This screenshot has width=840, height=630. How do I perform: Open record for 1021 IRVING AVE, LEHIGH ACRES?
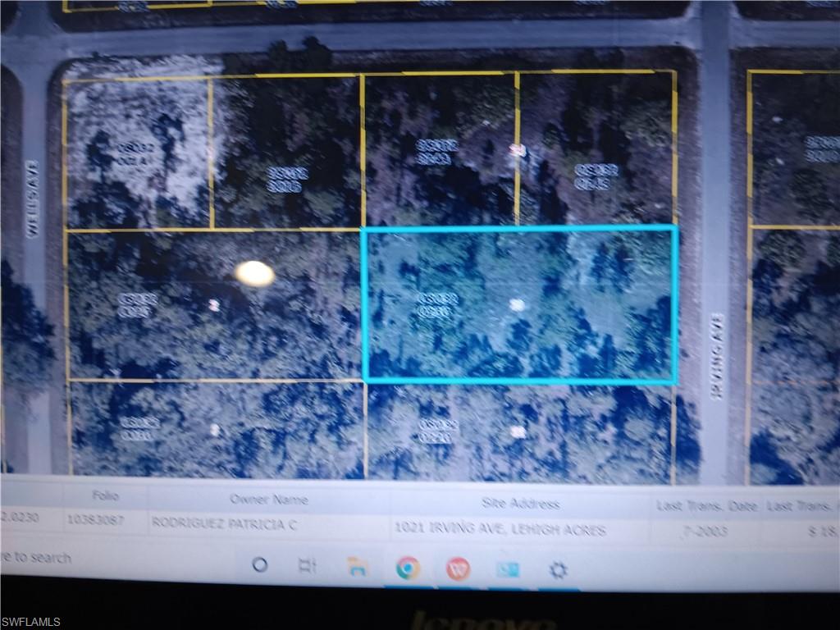(x=500, y=530)
